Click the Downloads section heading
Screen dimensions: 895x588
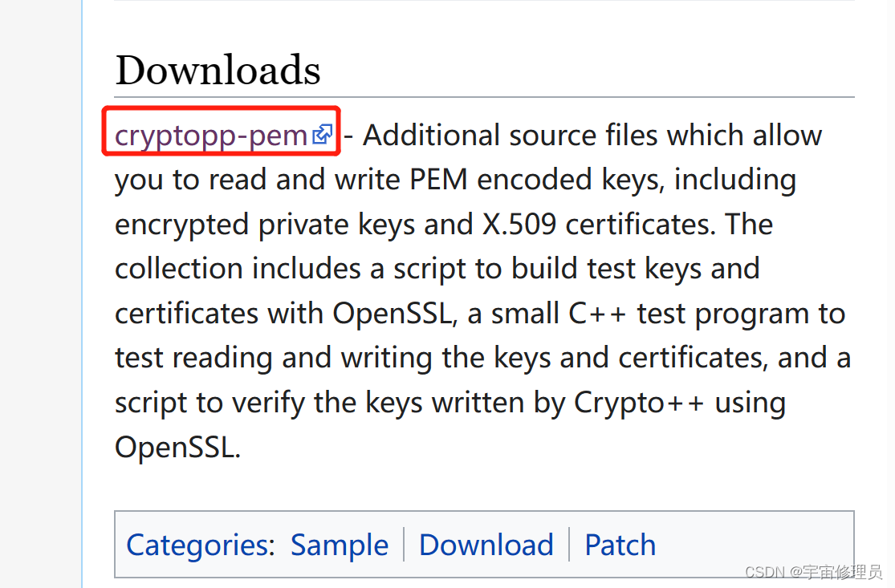[x=218, y=70]
